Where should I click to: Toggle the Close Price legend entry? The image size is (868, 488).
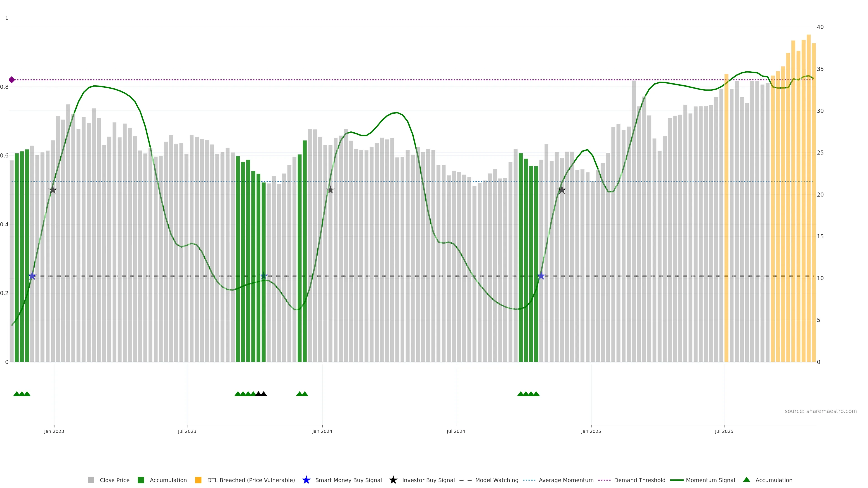pyautogui.click(x=114, y=480)
